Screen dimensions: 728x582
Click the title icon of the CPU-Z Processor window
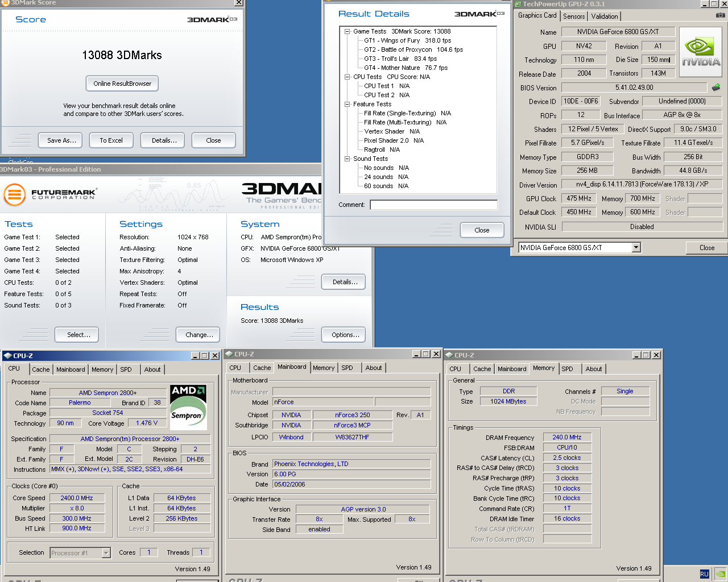(7, 356)
